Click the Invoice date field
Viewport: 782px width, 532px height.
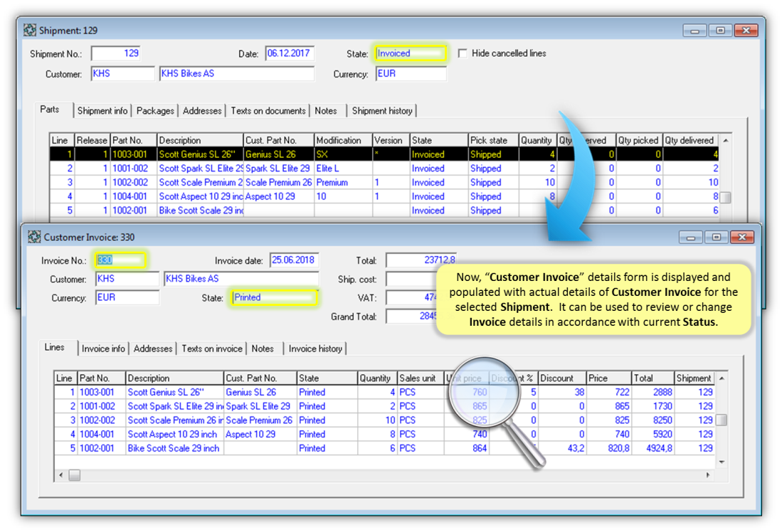[295, 260]
